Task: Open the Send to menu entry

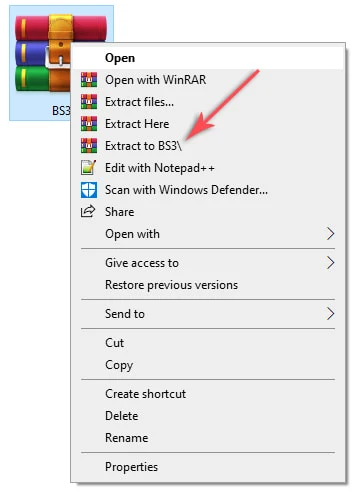Action: (x=208, y=314)
